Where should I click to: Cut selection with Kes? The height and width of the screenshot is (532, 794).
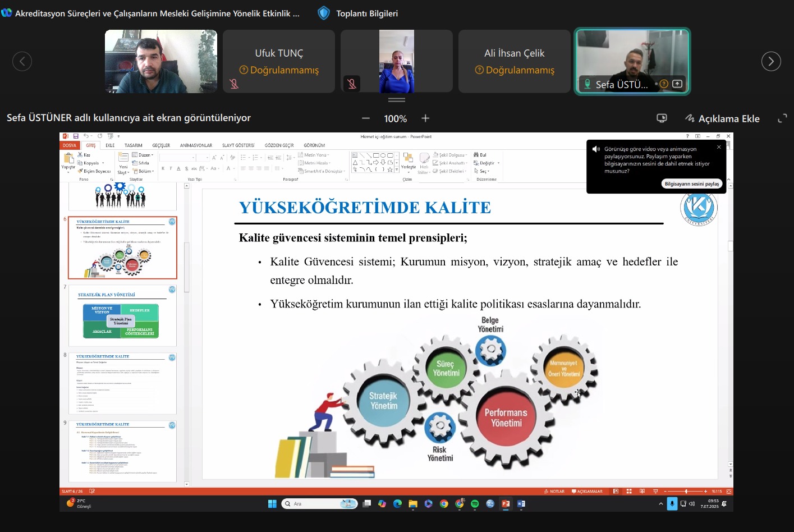[84, 155]
